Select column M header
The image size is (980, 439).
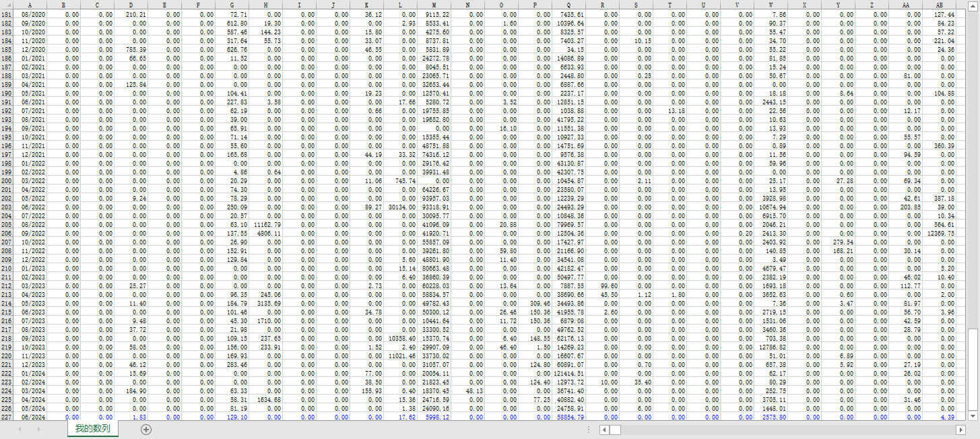click(x=434, y=4)
